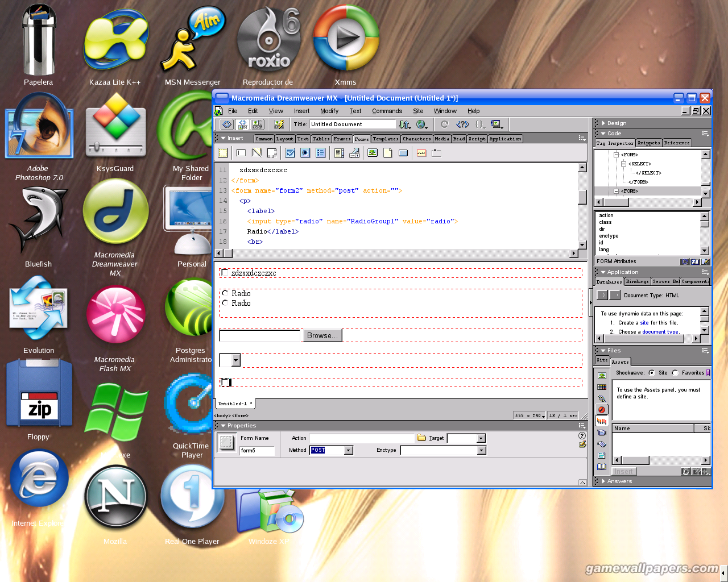Screen dimensions: 728x582
Task: Select the Favorites radio button in Assets
Action: pos(675,373)
